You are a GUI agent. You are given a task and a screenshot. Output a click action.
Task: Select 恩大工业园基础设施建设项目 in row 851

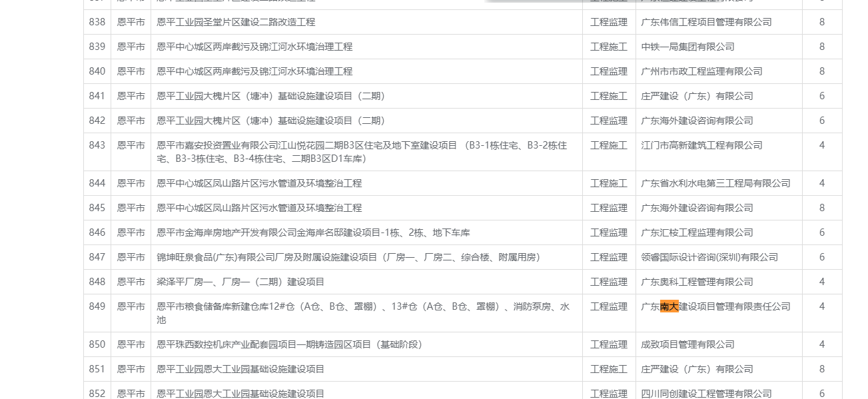point(240,369)
